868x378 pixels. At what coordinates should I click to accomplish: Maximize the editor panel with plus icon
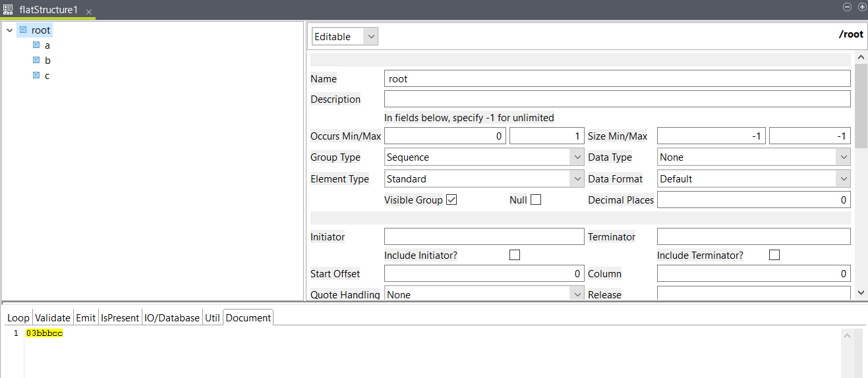click(861, 7)
